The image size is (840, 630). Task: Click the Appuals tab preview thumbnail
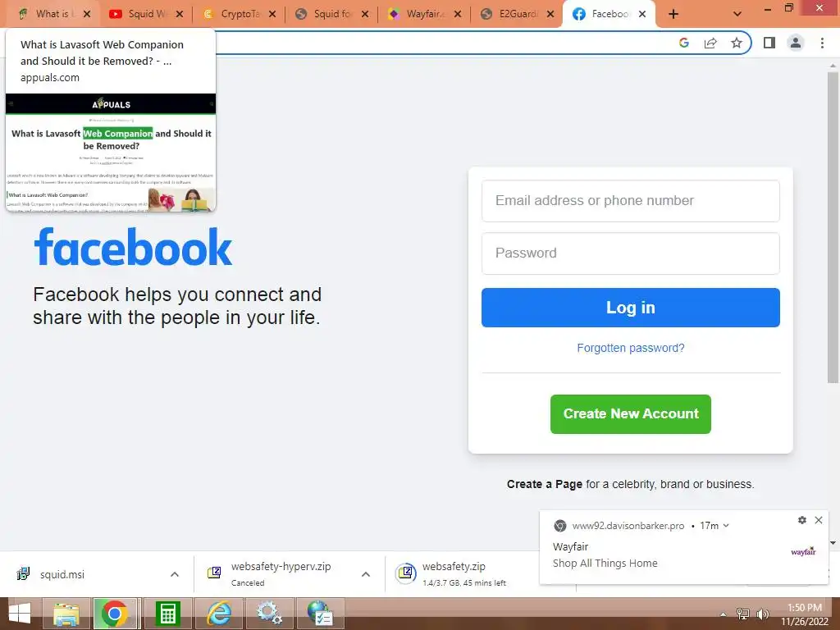click(111, 153)
